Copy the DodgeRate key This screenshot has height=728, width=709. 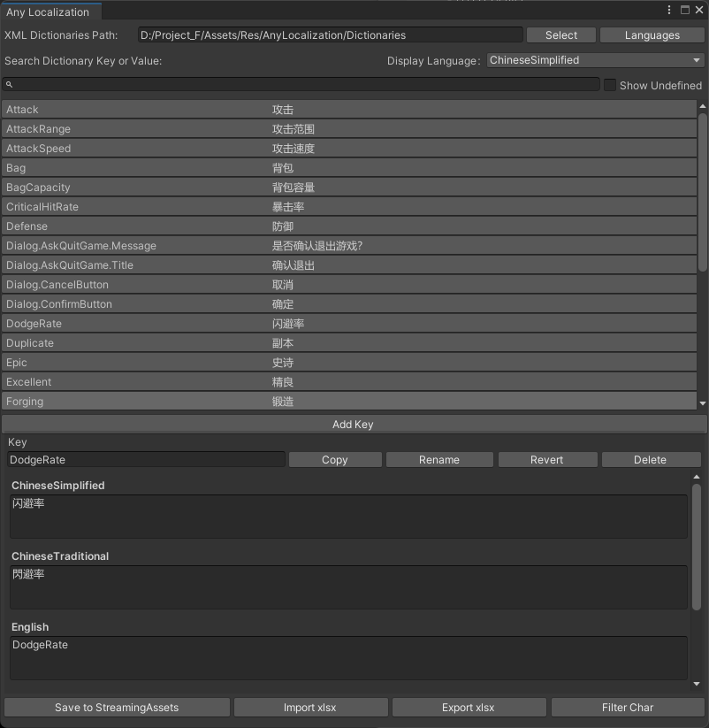[x=335, y=460]
